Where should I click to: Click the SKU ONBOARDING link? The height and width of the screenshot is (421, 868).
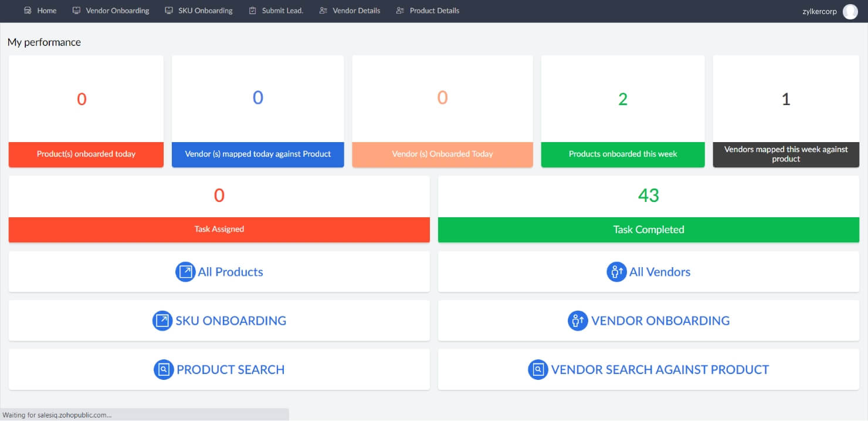[230, 321]
